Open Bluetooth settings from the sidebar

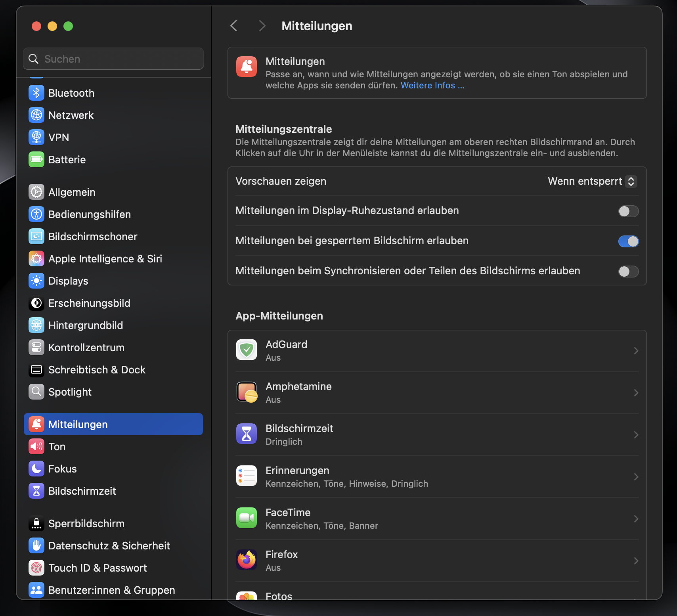coord(71,93)
